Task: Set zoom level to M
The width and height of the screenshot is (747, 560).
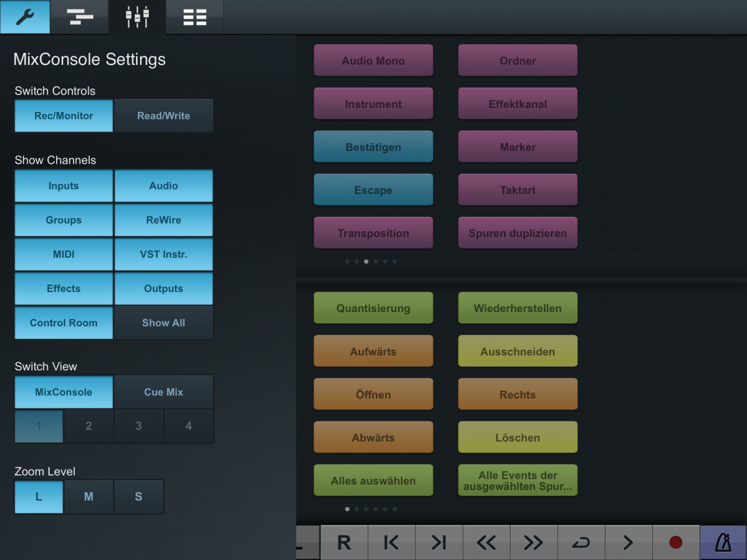Action: click(x=89, y=496)
